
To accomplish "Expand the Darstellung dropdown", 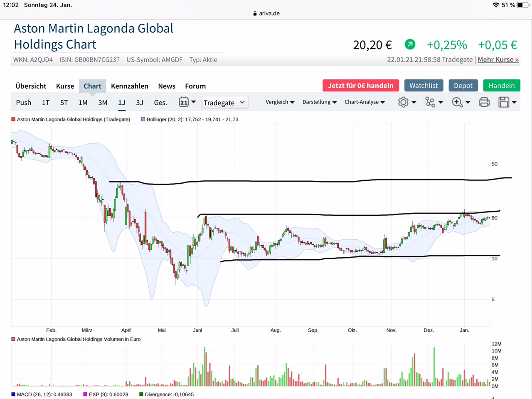I will pyautogui.click(x=320, y=102).
